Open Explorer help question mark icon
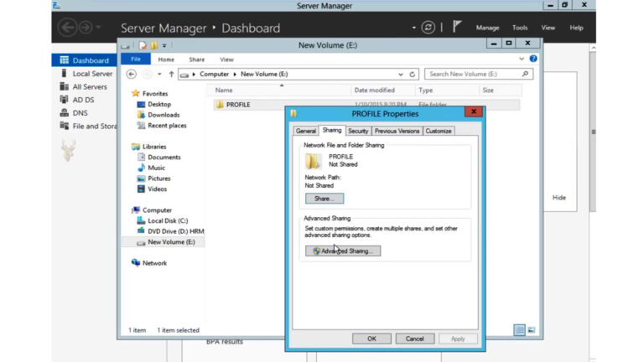This screenshot has width=644, height=362. click(533, 59)
